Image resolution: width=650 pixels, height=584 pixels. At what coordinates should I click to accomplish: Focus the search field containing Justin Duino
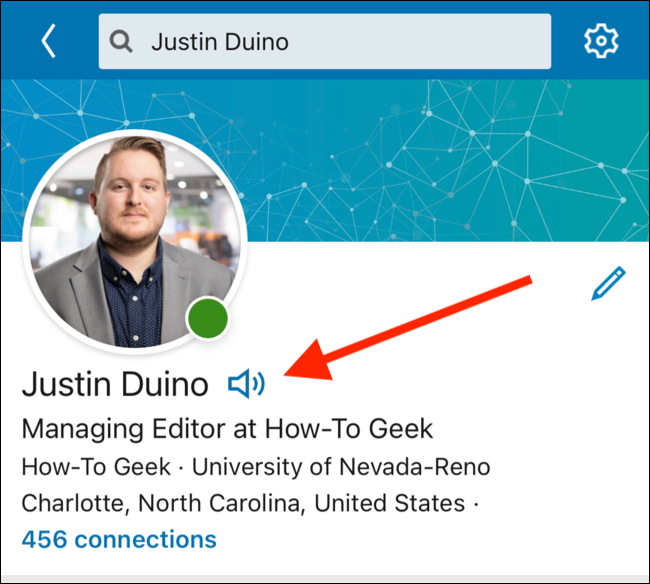[325, 41]
